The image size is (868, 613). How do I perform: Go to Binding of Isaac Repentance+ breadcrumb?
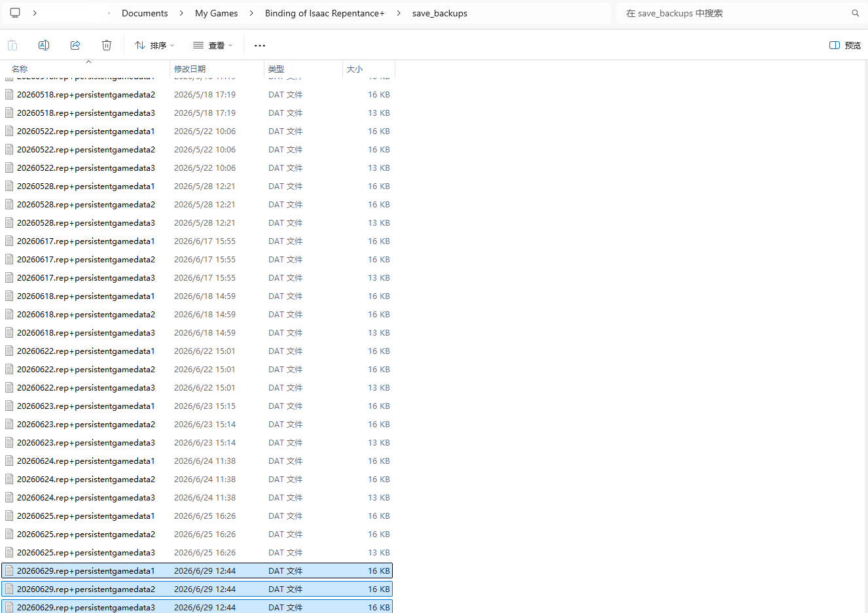pyautogui.click(x=325, y=13)
